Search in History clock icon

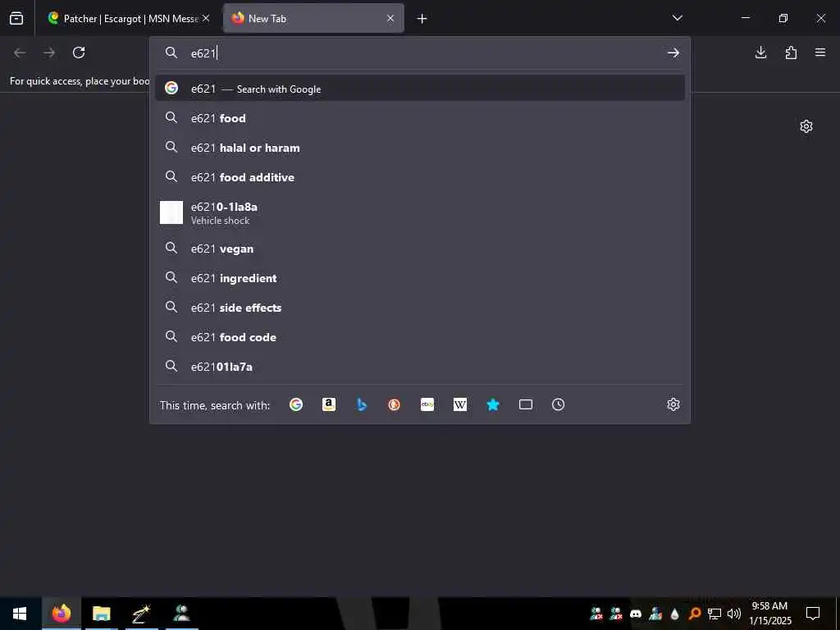558,404
